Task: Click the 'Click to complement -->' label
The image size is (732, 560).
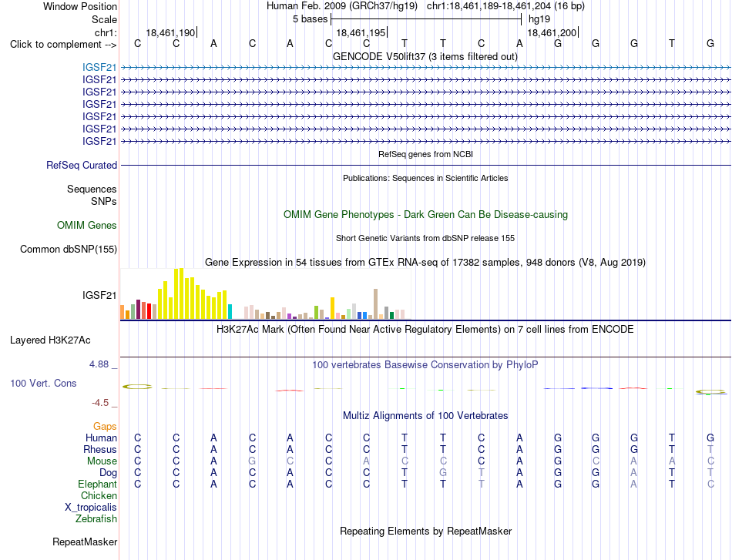Action: [x=63, y=45]
